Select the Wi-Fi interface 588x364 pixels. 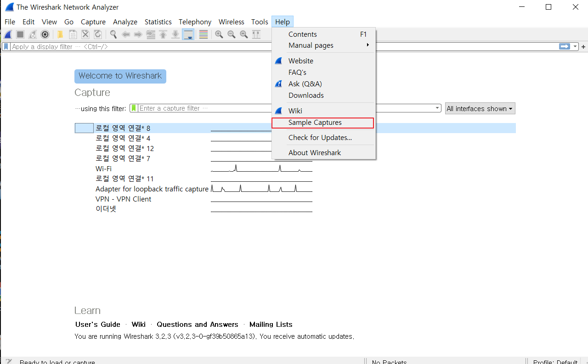(295, 168)
